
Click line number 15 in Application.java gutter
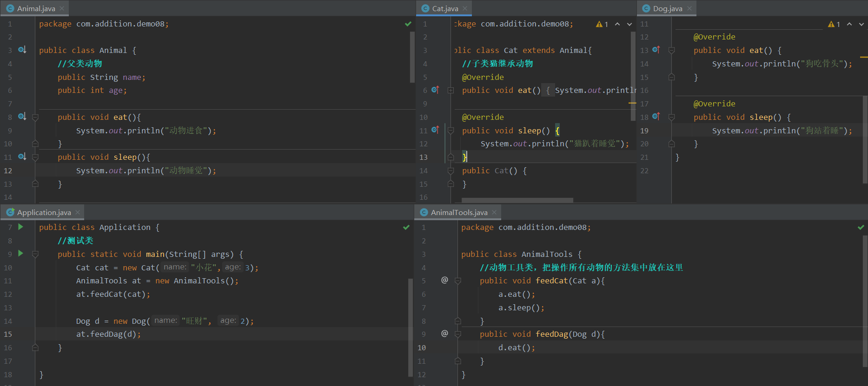[x=8, y=334]
